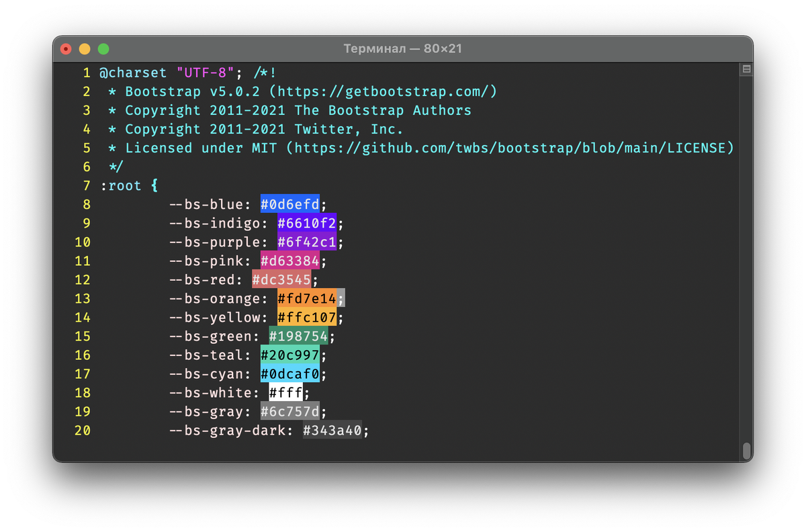806x532 pixels.
Task: Click the GitHub LICENSE URL on line 5
Action: 510,148
